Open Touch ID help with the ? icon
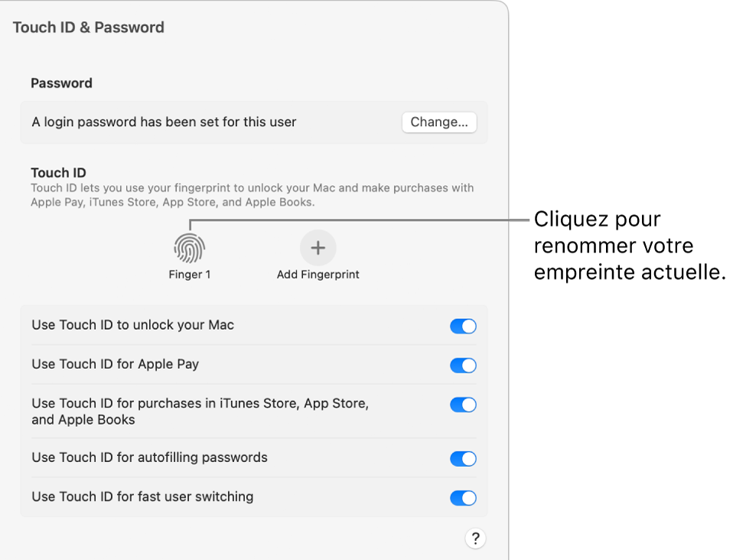 pos(475,538)
